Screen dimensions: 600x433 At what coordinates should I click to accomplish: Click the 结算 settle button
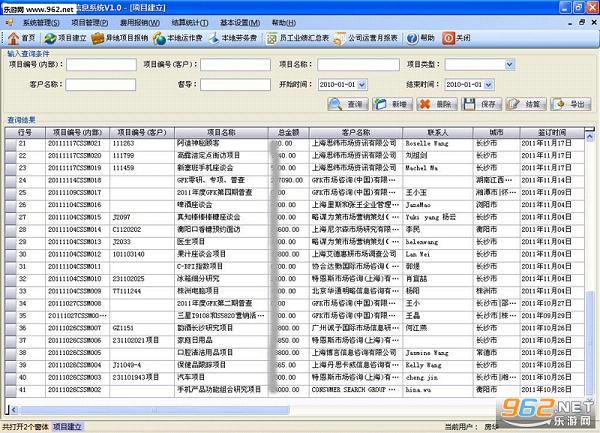coord(526,104)
